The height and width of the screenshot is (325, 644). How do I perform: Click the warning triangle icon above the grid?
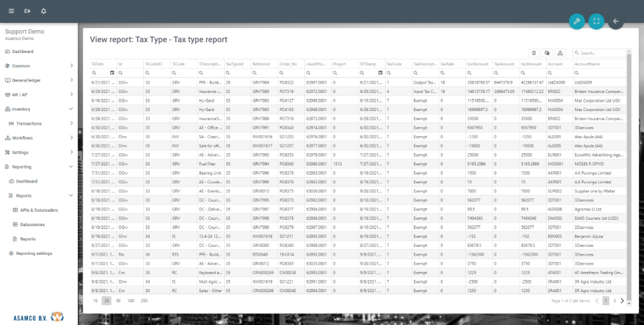(x=560, y=53)
